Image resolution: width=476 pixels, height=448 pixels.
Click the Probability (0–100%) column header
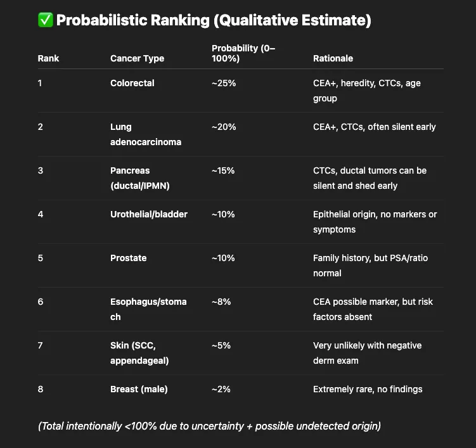point(243,53)
